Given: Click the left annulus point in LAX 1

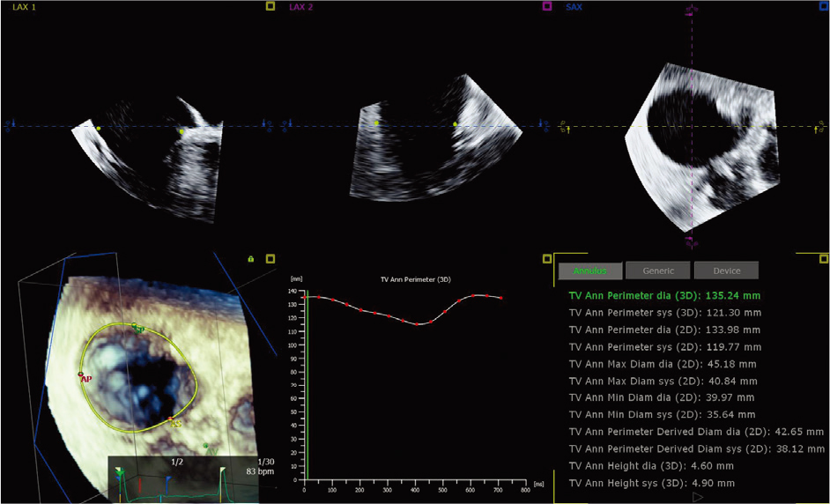Looking at the screenshot, I should click(99, 129).
